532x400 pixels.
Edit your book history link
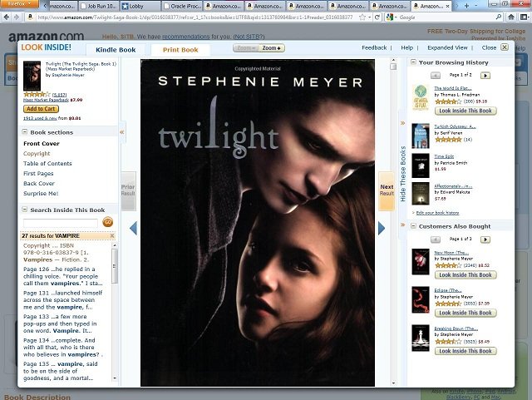(x=437, y=213)
